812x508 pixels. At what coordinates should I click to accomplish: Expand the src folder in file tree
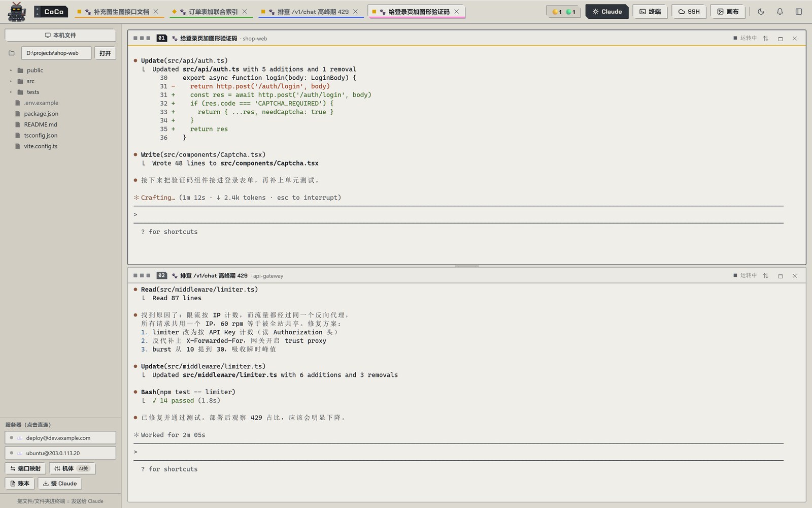click(x=30, y=81)
